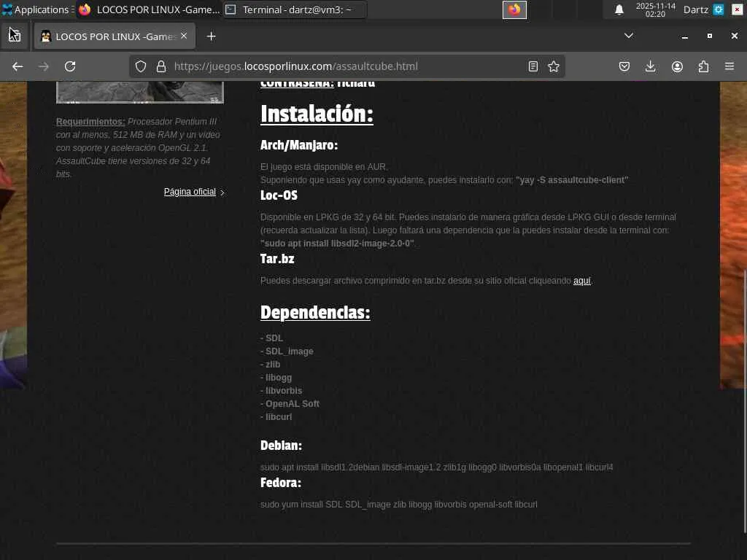The height and width of the screenshot is (560, 747).
Task: Click the red panel icon at far right
Action: [737, 9]
